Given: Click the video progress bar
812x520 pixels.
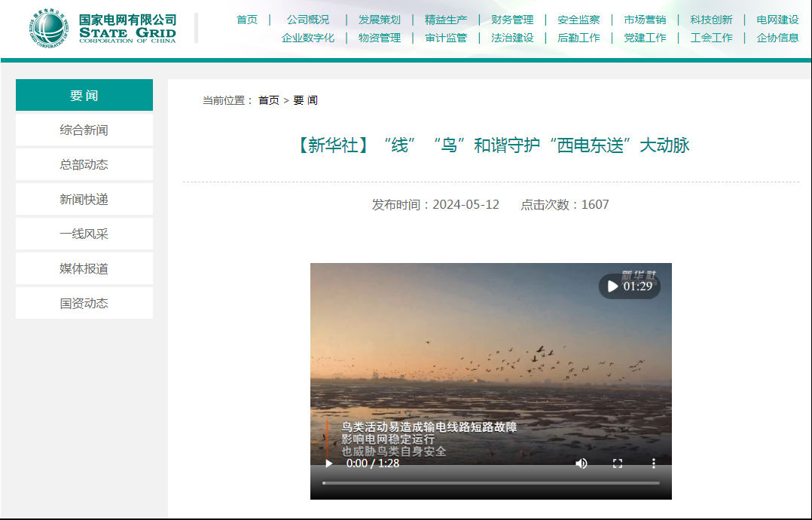Looking at the screenshot, I should click(x=490, y=482).
